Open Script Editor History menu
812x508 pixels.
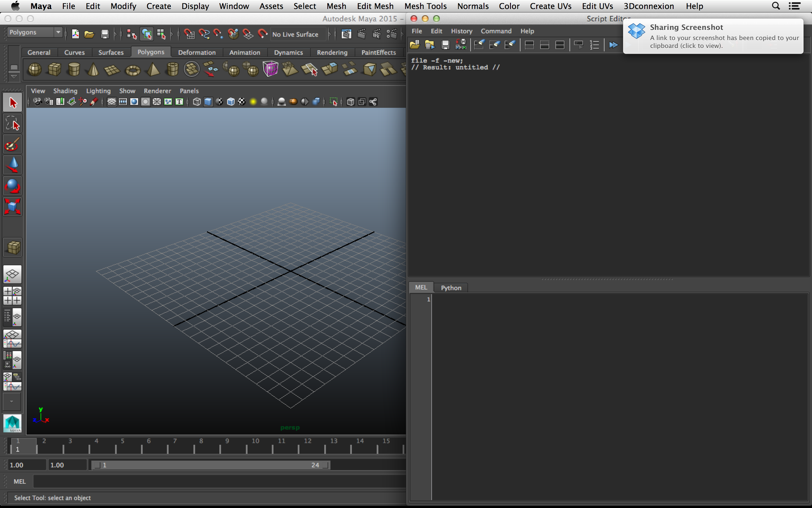tap(461, 31)
